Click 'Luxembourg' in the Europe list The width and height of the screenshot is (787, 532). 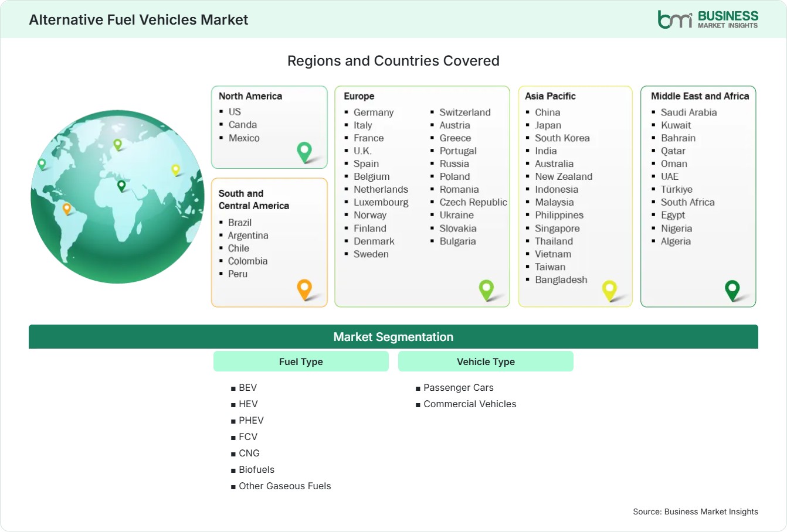pos(381,202)
